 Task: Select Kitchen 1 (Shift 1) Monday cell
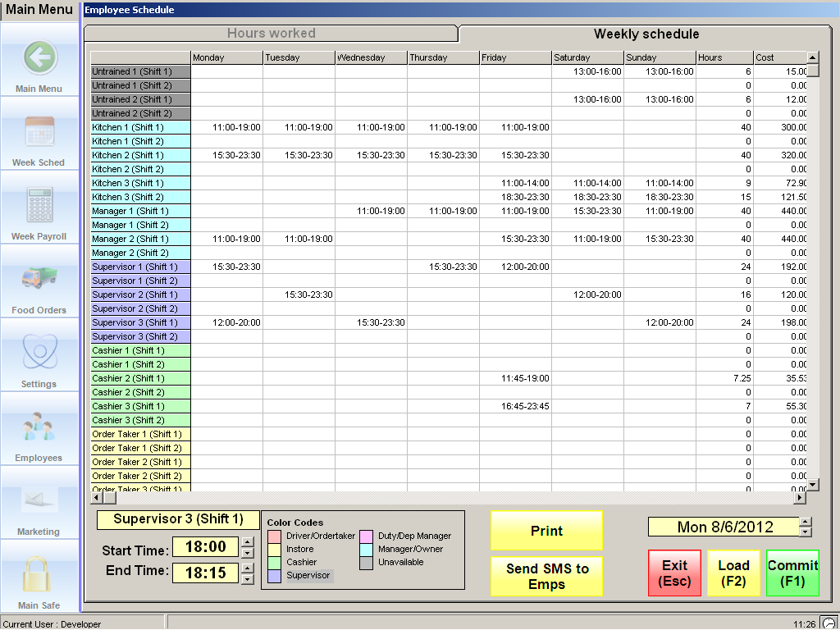226,127
